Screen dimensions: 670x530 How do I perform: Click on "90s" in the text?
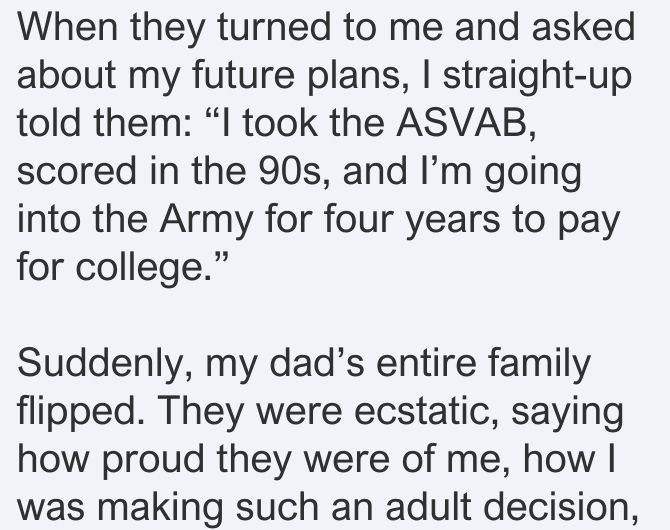click(289, 172)
